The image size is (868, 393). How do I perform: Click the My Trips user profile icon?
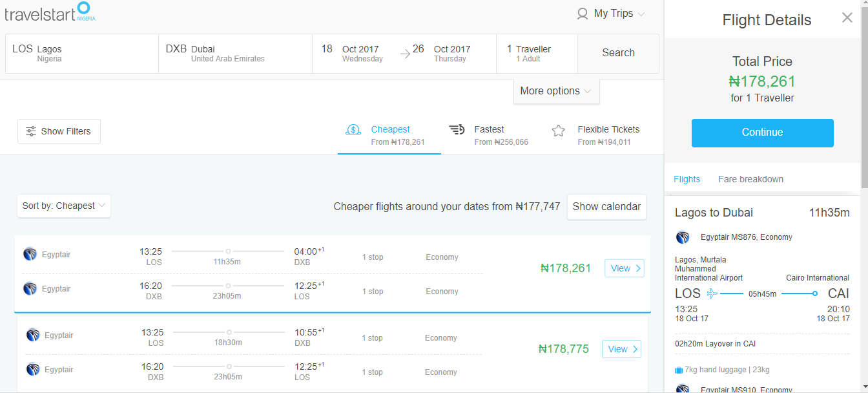(583, 14)
